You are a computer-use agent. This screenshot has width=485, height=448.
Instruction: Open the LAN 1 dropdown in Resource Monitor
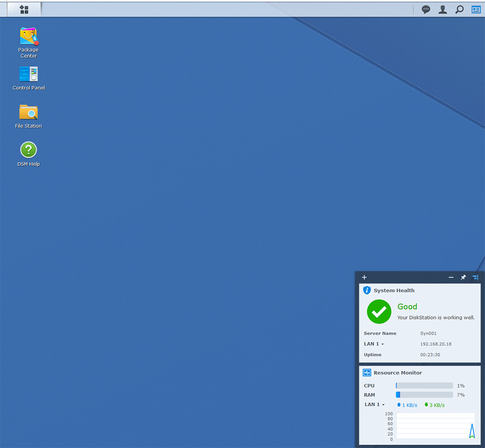point(374,404)
